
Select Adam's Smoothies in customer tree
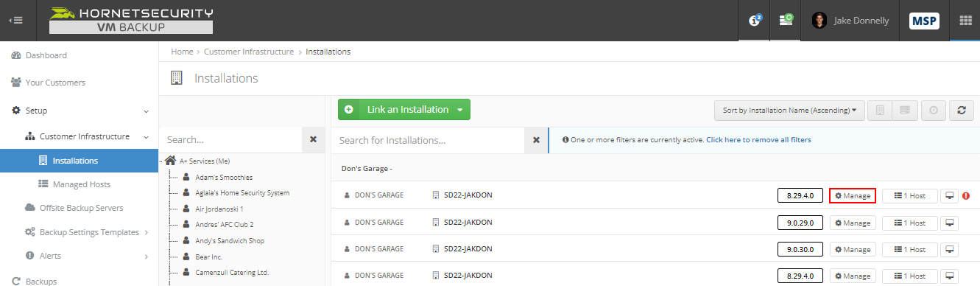click(x=224, y=178)
